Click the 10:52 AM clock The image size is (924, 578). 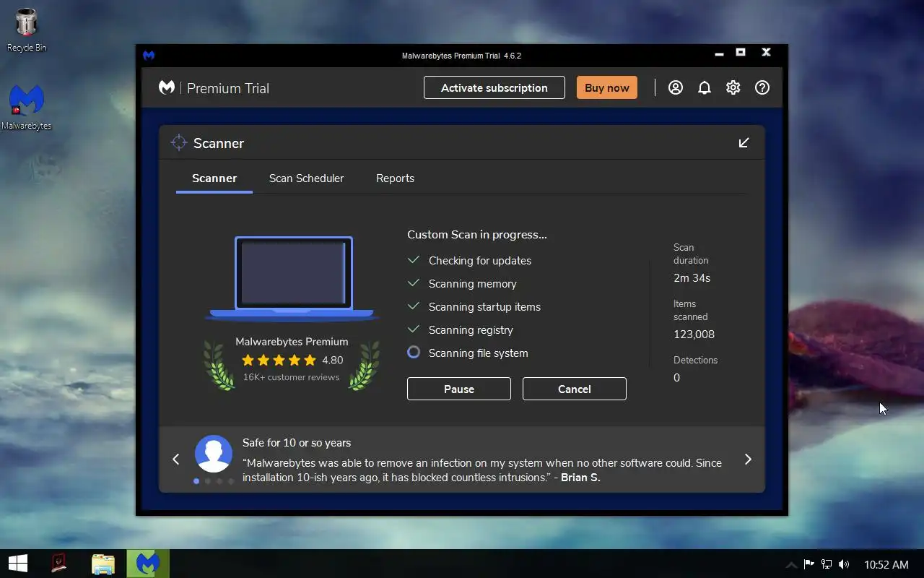886,564
